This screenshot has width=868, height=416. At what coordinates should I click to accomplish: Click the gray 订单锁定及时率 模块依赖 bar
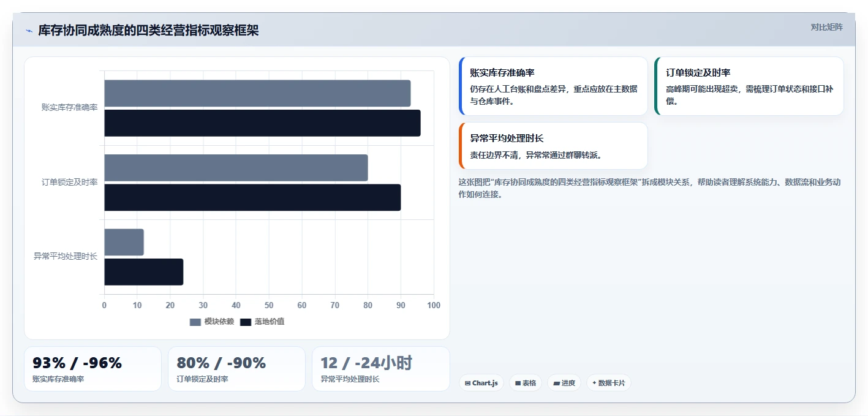pos(236,168)
